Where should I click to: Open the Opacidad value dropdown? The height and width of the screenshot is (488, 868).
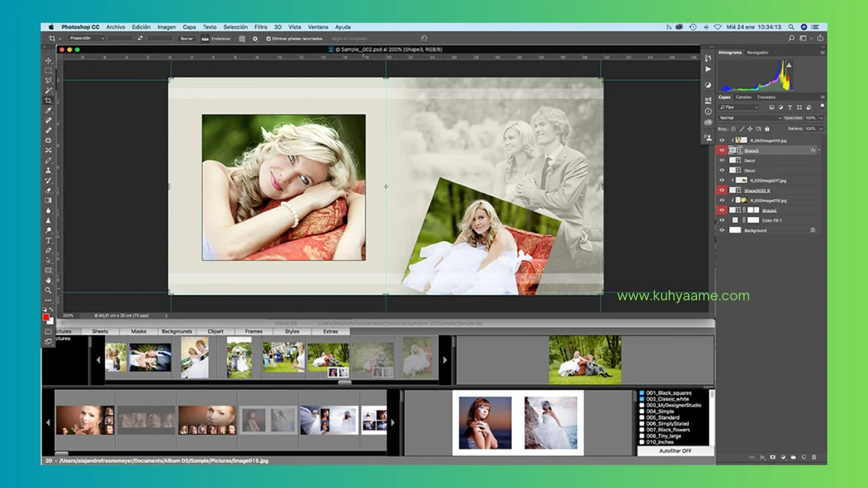[x=821, y=118]
